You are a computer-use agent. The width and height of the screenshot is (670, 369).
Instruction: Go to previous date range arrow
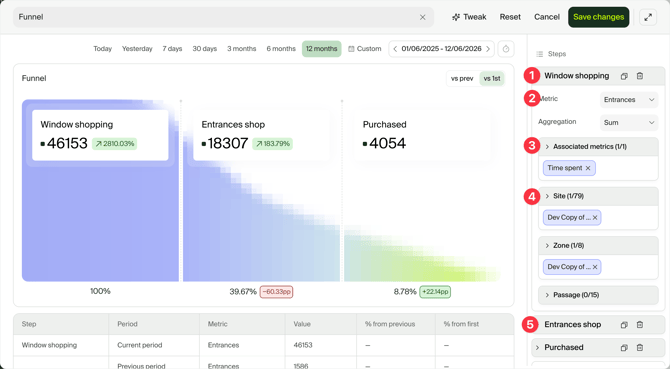pos(395,49)
